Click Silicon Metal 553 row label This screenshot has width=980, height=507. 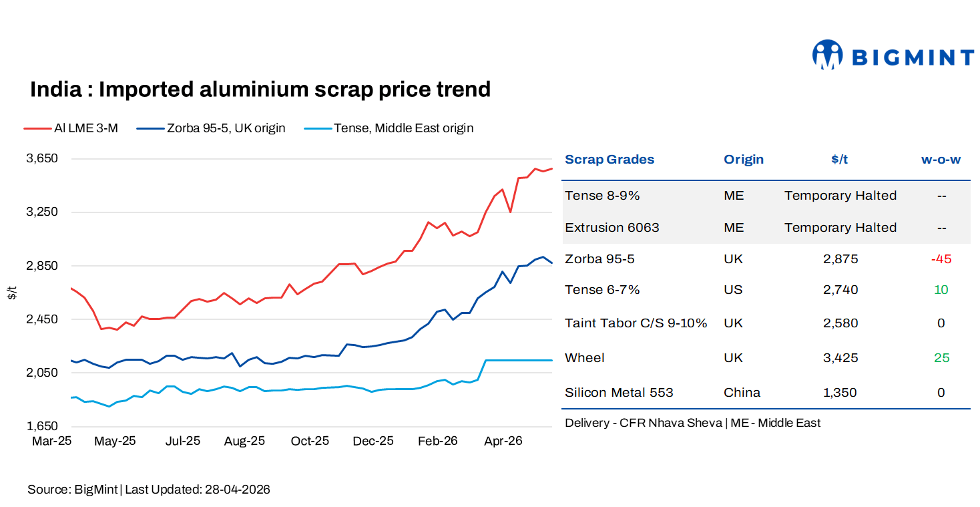point(619,393)
